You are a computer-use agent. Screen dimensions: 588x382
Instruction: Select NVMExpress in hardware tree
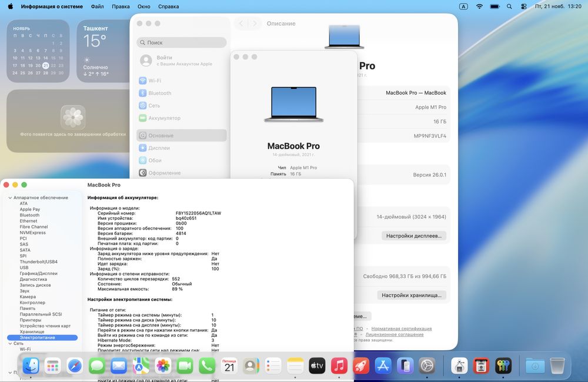pyautogui.click(x=32, y=232)
